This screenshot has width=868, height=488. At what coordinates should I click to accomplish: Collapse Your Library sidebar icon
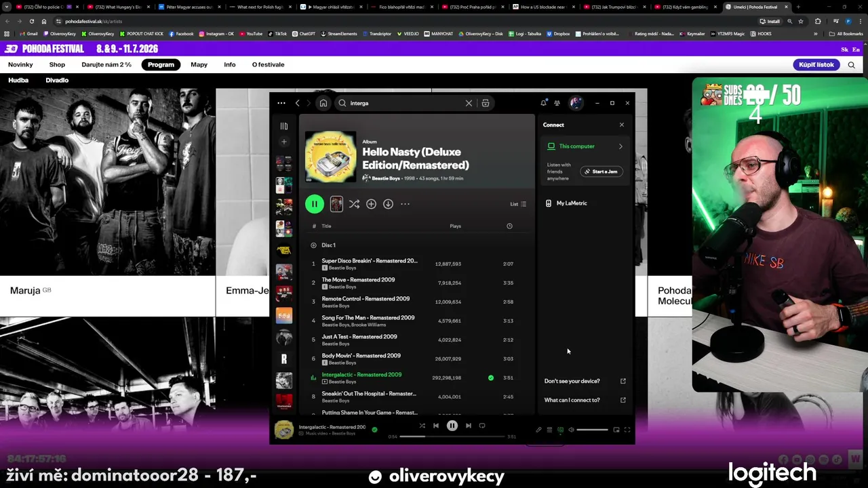tap(284, 126)
